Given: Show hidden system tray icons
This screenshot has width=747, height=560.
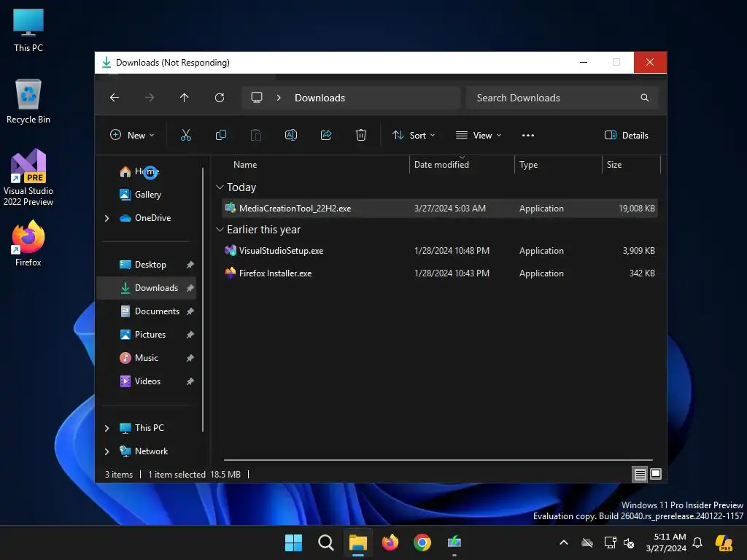Looking at the screenshot, I should click(x=564, y=542).
